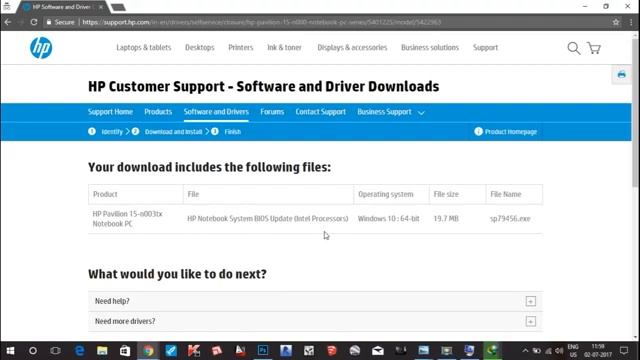This screenshot has width=640, height=360.
Task: Open the Ink & toner menu
Action: [284, 48]
